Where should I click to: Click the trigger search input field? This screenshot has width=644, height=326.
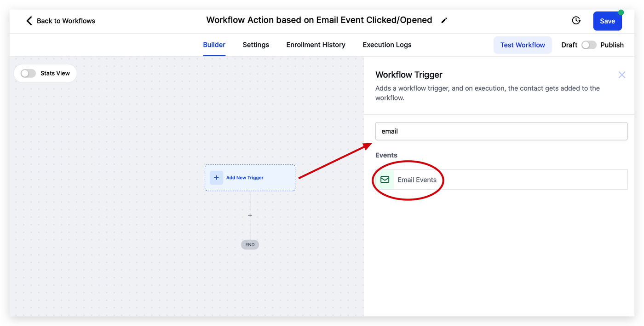coord(501,131)
